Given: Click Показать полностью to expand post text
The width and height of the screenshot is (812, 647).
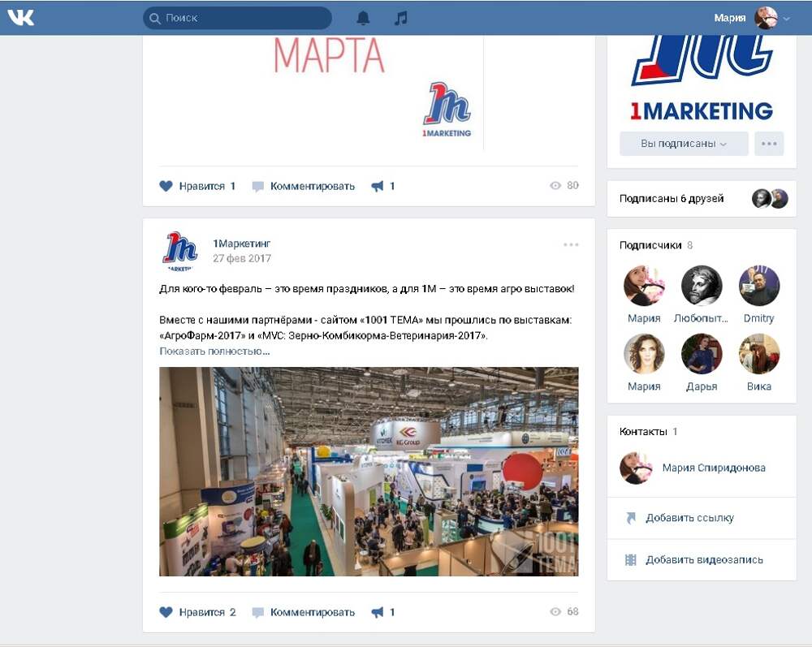Looking at the screenshot, I should click(x=214, y=351).
